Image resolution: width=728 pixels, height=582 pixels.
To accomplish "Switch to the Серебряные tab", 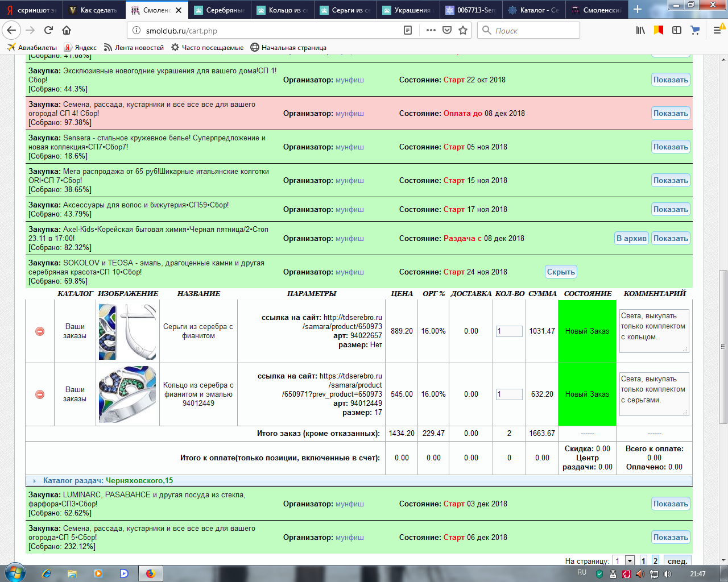I will point(220,10).
